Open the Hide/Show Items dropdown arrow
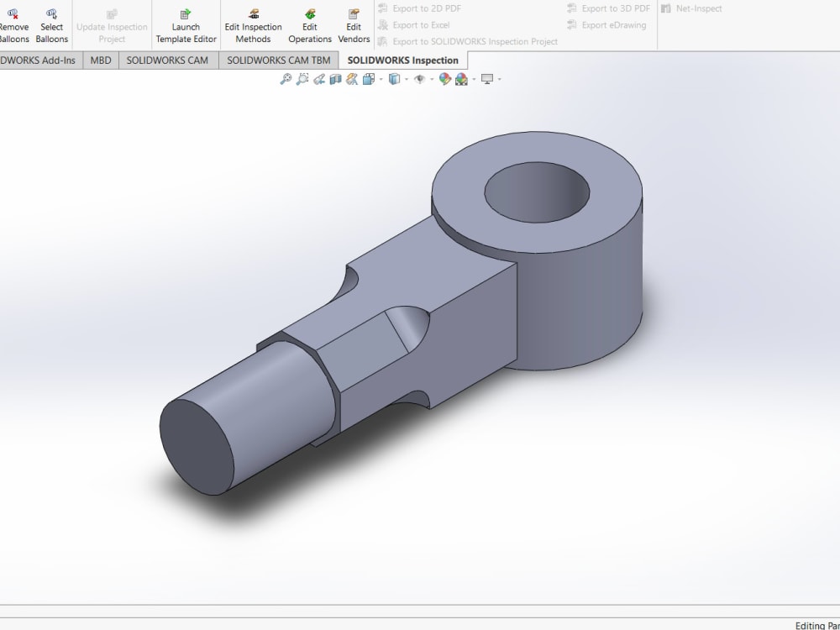Viewport: 840px width, 630px height. (430, 78)
